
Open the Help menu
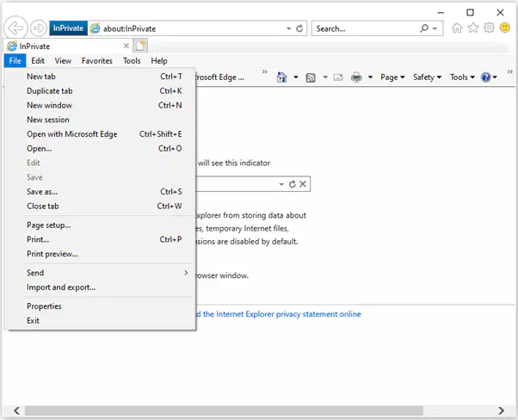(x=159, y=61)
